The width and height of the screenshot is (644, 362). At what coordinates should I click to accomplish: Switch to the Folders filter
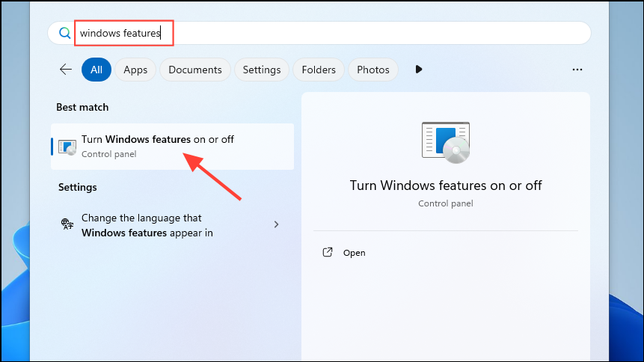319,70
